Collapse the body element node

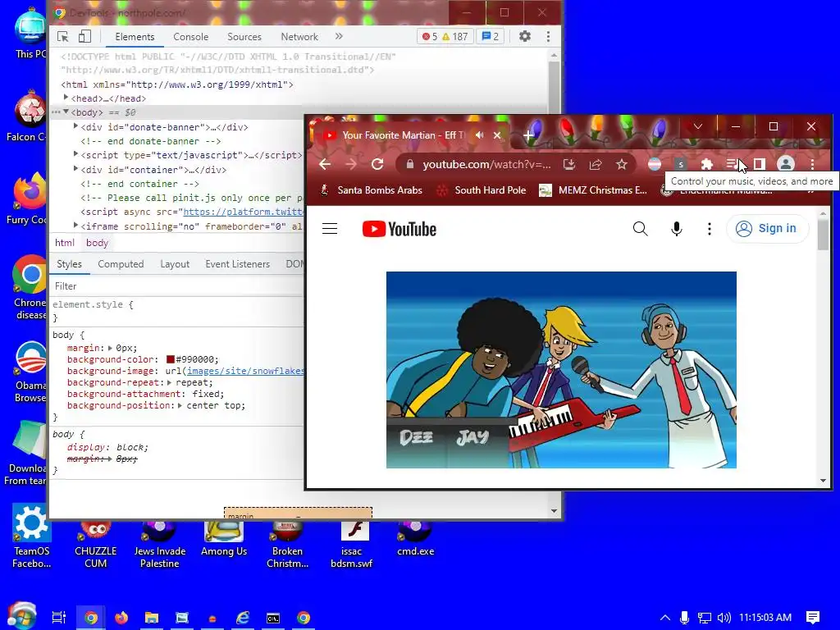pyautogui.click(x=66, y=112)
